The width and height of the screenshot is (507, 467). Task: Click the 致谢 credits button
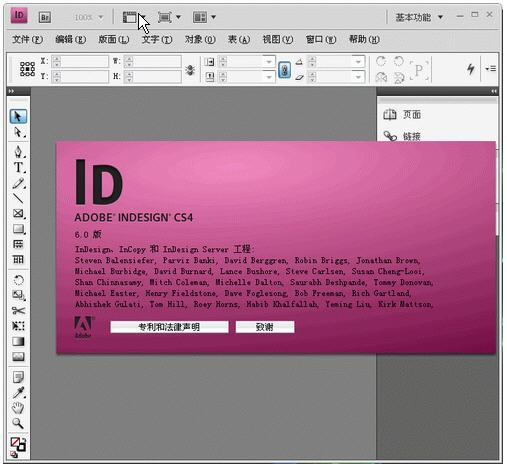point(265,327)
